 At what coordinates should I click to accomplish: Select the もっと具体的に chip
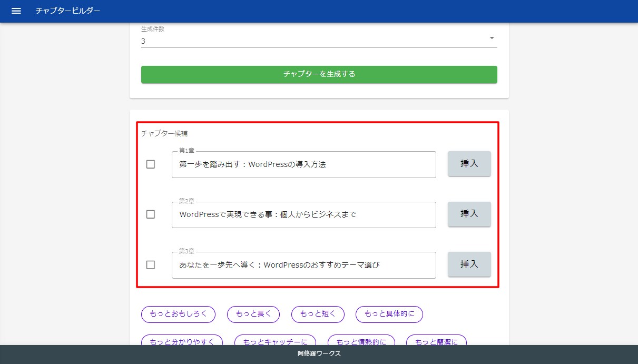pos(389,314)
